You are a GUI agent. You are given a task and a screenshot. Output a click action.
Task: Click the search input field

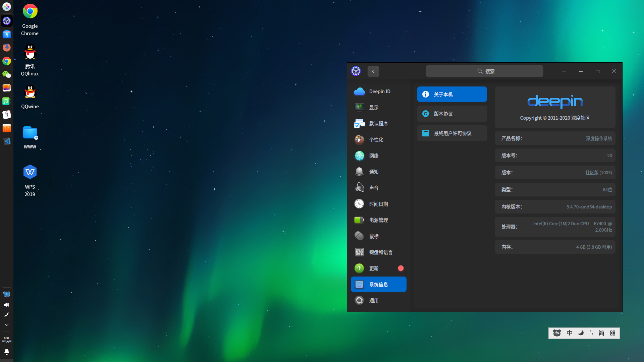click(x=484, y=71)
